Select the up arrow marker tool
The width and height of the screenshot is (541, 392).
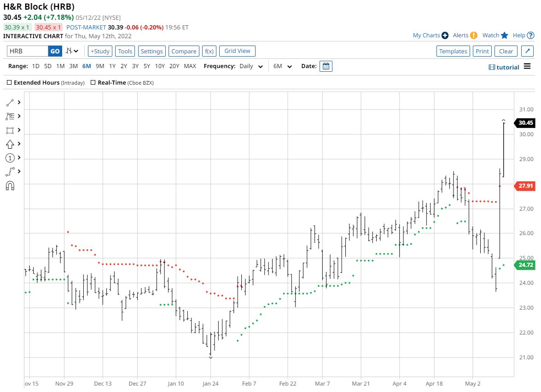pyautogui.click(x=10, y=144)
